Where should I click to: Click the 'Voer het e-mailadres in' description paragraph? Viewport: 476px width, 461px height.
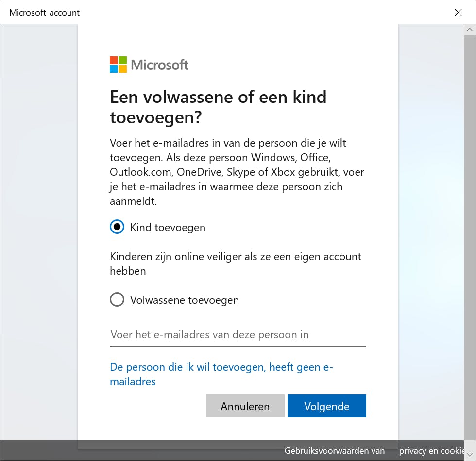coord(237,172)
